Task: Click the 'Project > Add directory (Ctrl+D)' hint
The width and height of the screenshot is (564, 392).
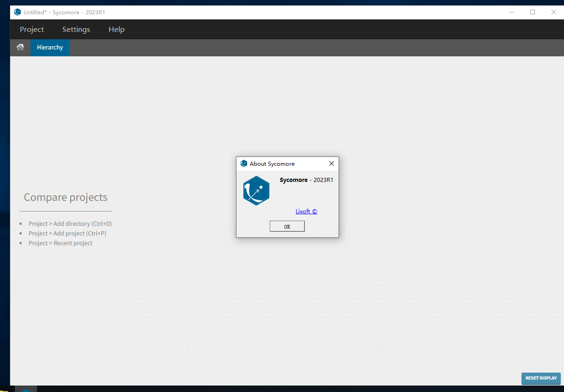Action: click(x=70, y=223)
